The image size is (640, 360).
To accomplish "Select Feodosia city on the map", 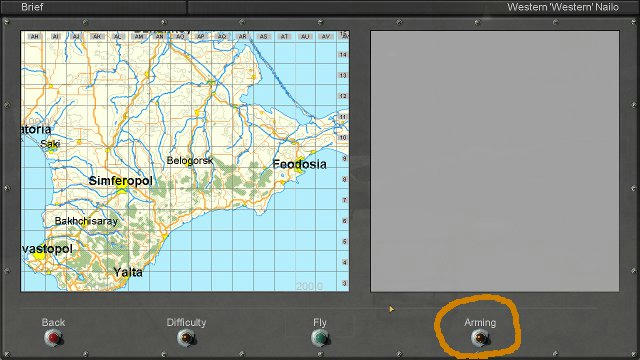I will point(300,164).
